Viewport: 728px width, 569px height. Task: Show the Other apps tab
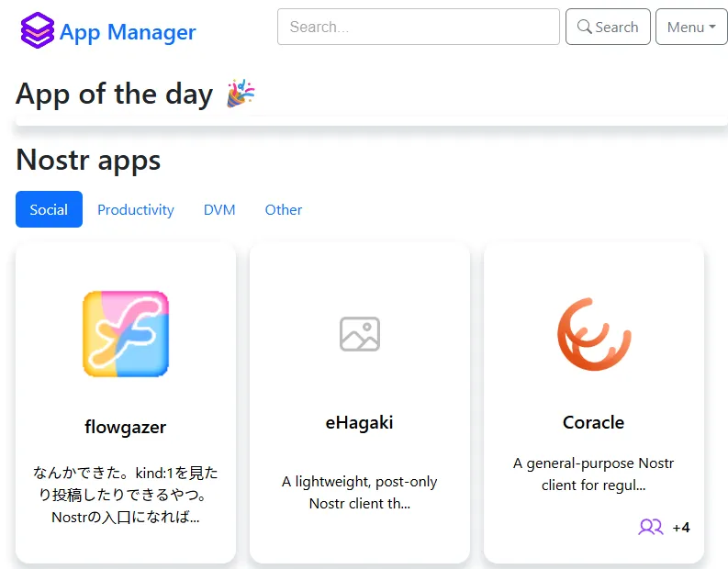284,209
